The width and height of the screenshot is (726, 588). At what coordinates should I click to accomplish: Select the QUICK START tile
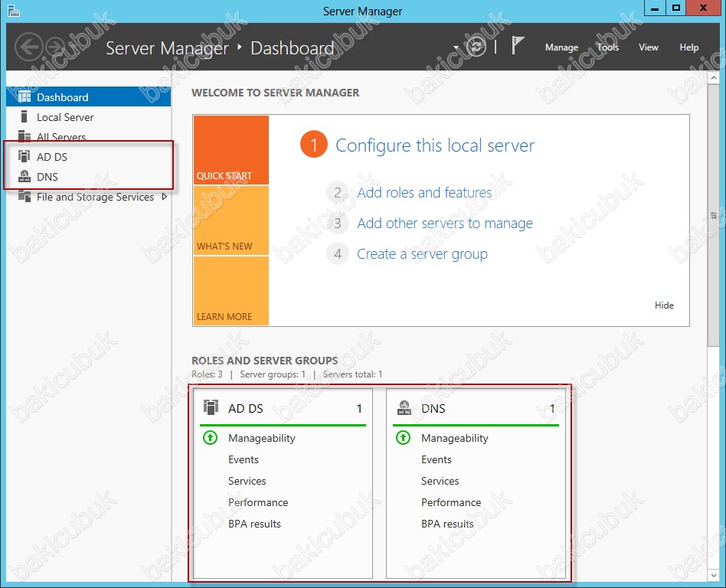[x=231, y=150]
